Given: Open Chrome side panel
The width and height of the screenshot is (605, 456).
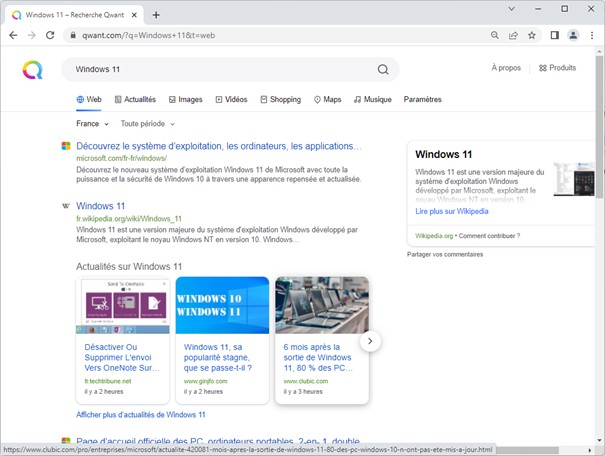Looking at the screenshot, I should [x=555, y=35].
